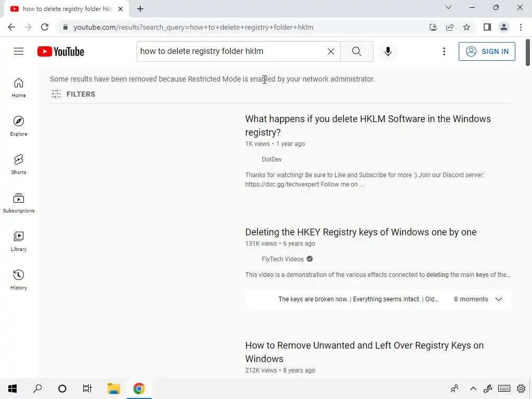Open Cortana circle on taskbar
Screen dimensions: 532x399
point(62,389)
